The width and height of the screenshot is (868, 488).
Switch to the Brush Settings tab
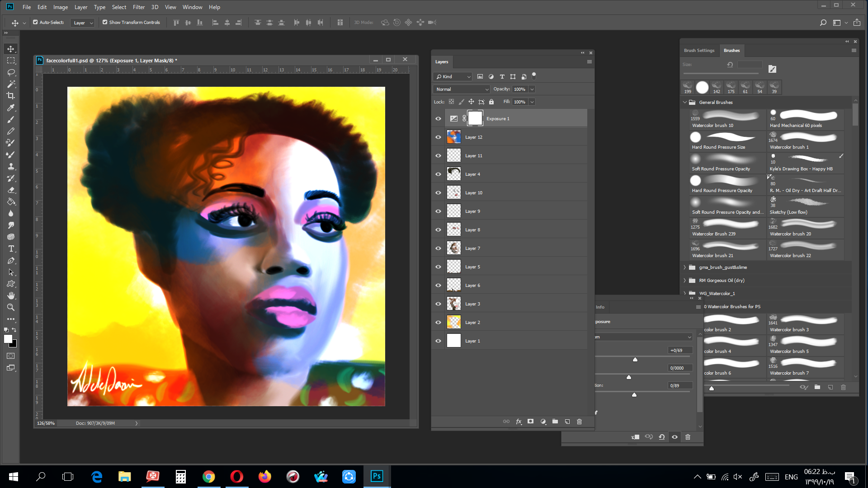pos(699,51)
